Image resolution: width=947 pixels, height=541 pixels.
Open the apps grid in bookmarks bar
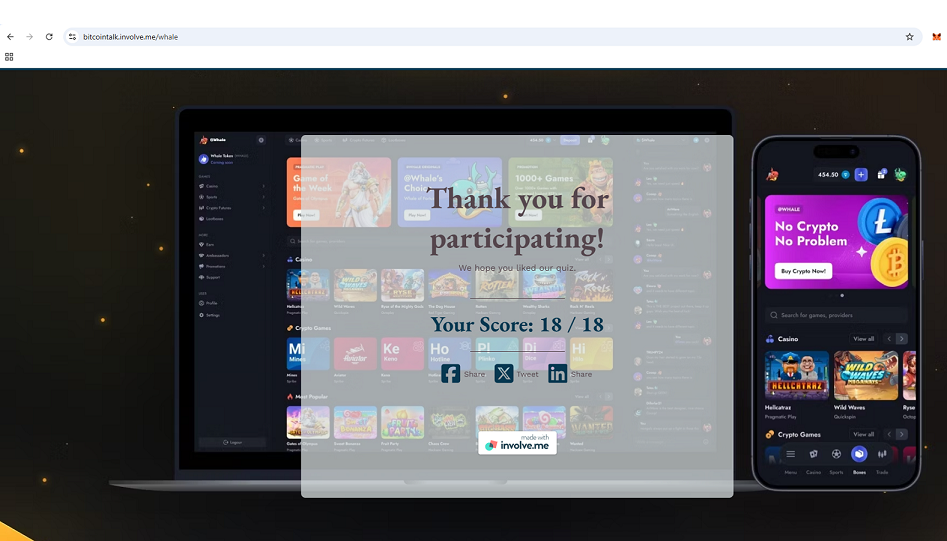[9, 57]
